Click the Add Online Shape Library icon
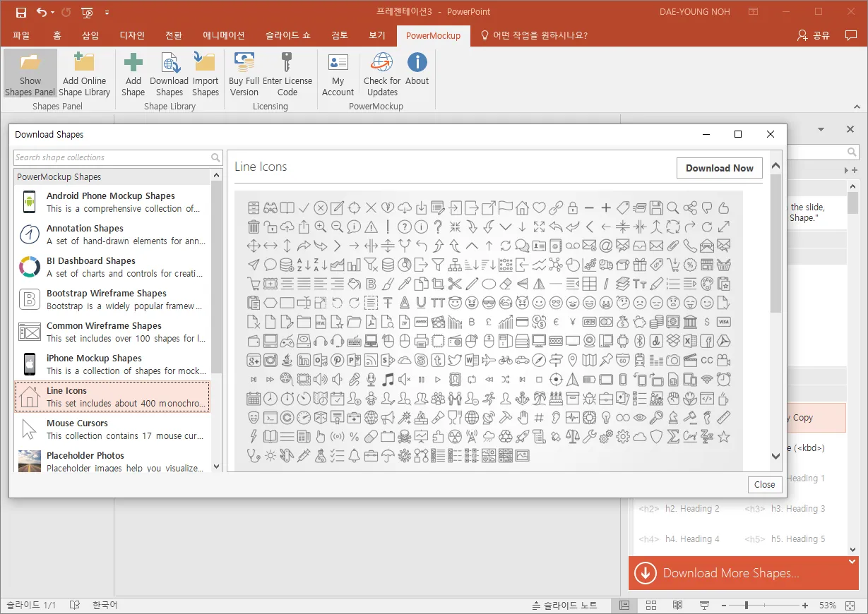 84,74
